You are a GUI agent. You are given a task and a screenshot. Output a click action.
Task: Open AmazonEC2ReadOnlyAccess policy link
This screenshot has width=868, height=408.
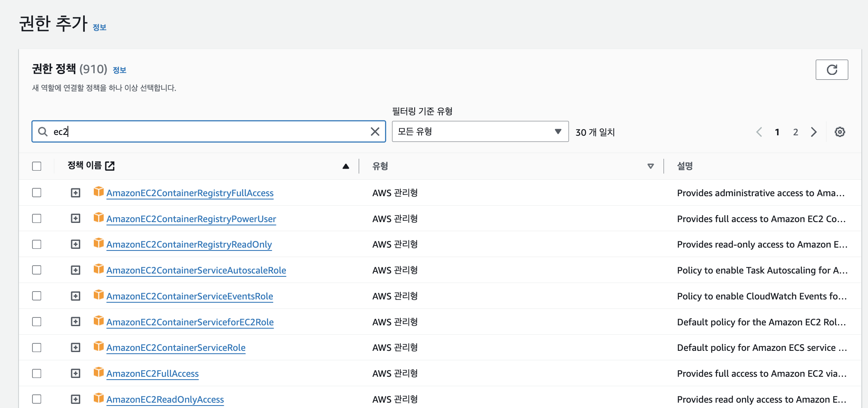(165, 399)
